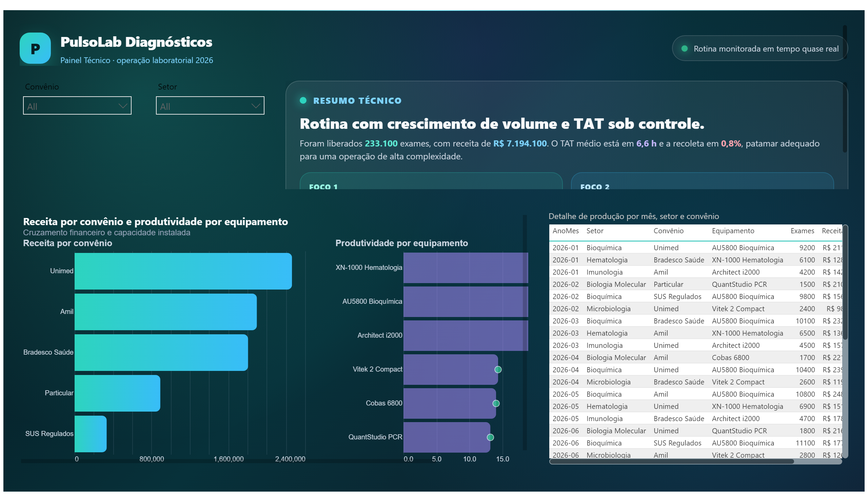Viewport: 868px width, 495px height.
Task: Select the Amil revenue bar
Action: pyautogui.click(x=165, y=312)
